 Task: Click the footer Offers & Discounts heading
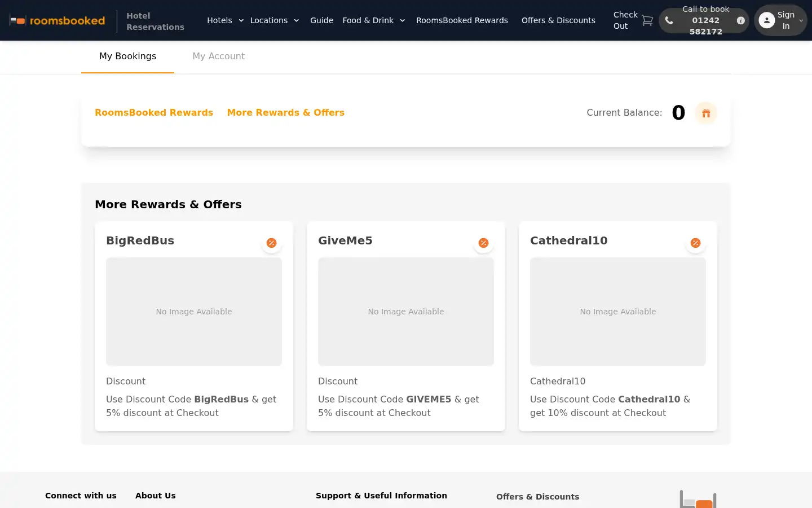pos(537,497)
